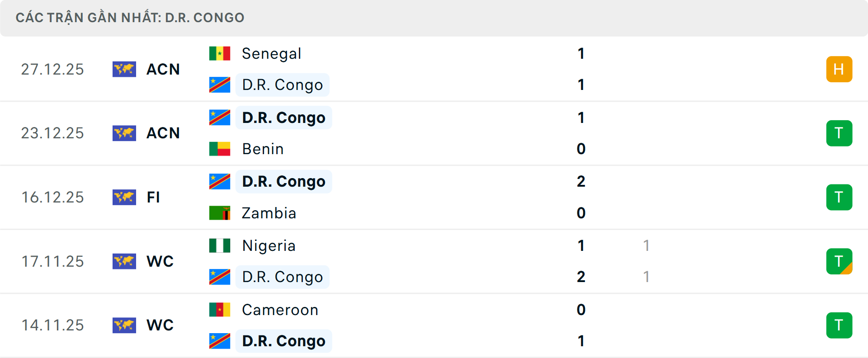Image resolution: width=868 pixels, height=358 pixels.
Task: Select the D.R. Congo flag next to Senegal match
Action: click(219, 85)
